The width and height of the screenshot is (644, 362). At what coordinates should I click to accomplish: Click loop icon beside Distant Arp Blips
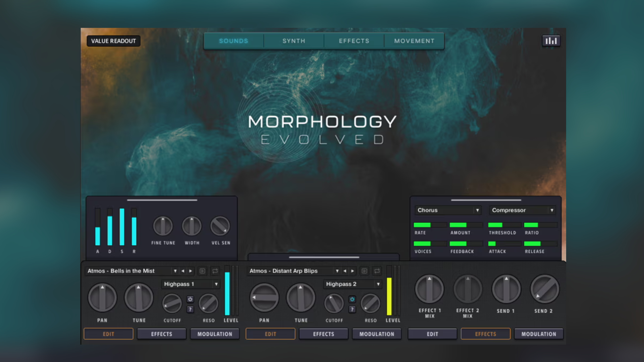[x=377, y=271]
